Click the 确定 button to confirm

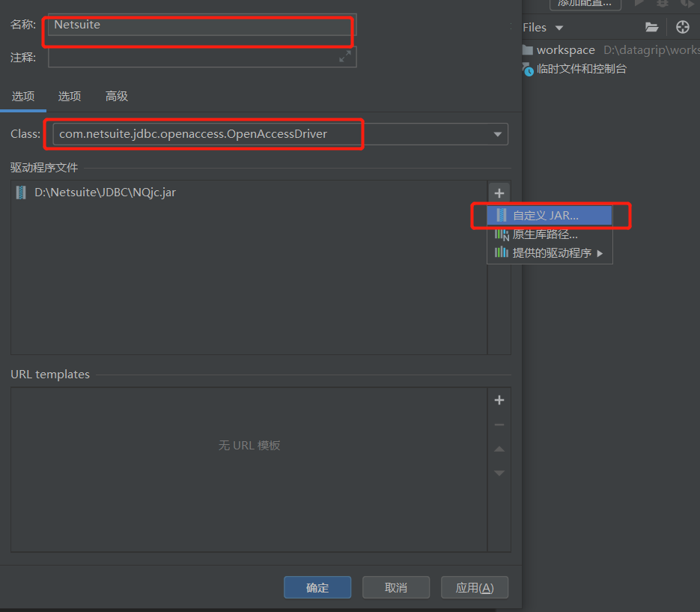pos(317,587)
